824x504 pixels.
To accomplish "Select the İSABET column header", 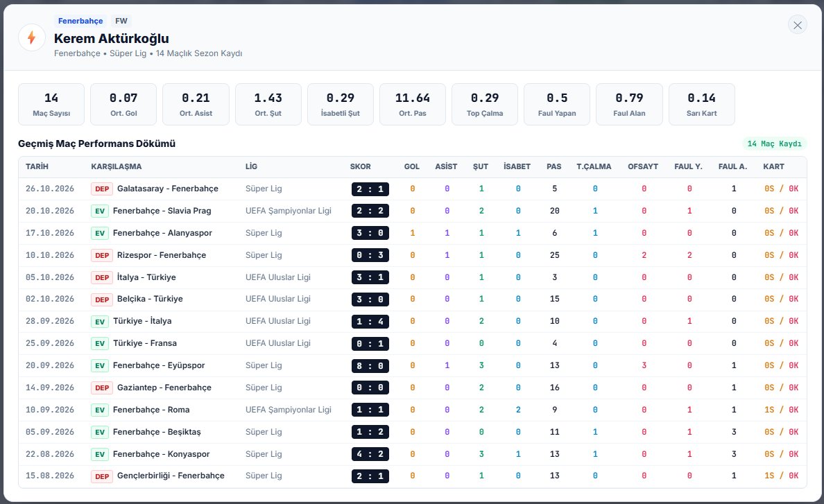I will pos(517,166).
